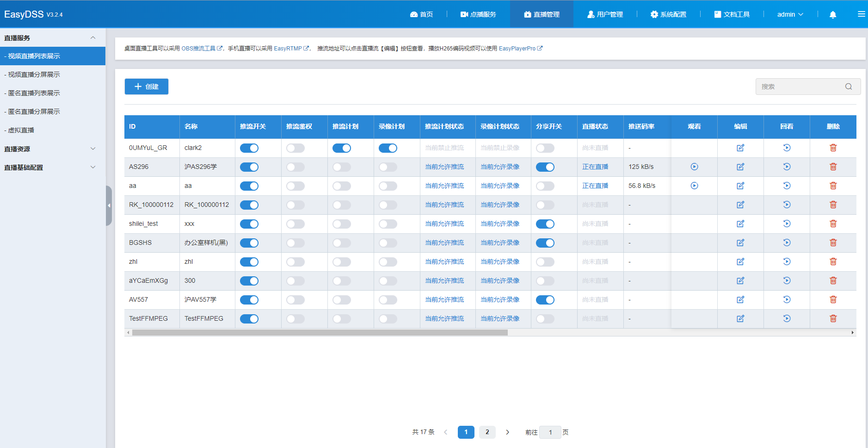Turn off the share switch for AS296

click(545, 167)
